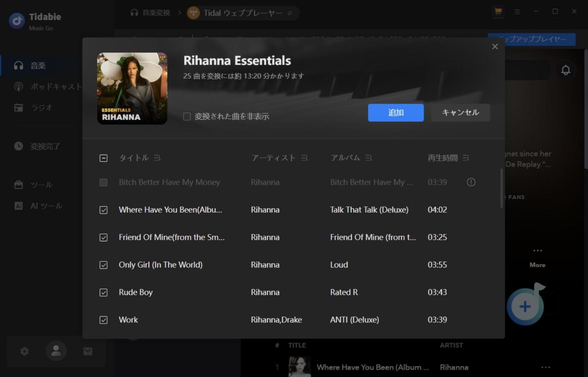Image resolution: width=588 pixels, height=377 pixels.
Task: Click the three dots on background Where Have You Been track
Action: coord(546,367)
